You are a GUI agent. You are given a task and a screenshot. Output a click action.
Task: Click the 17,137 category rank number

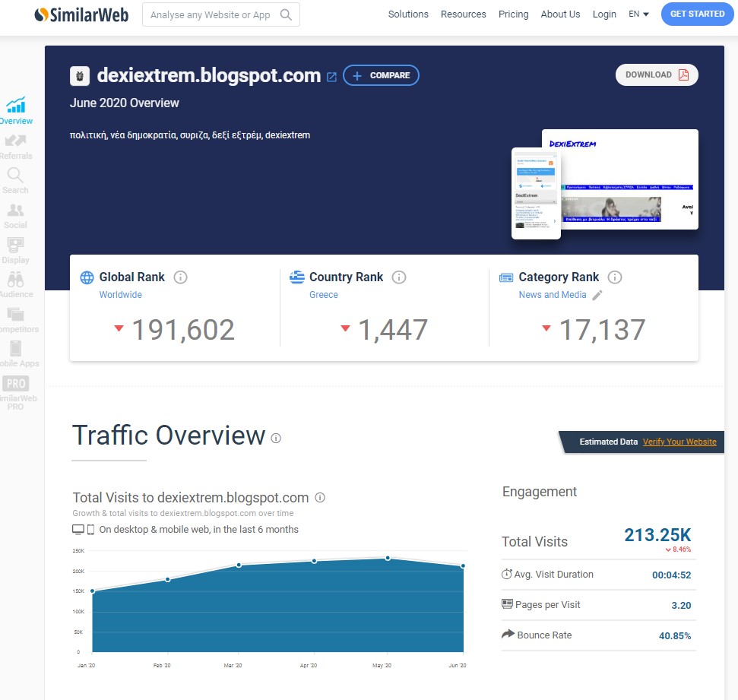pyautogui.click(x=602, y=330)
